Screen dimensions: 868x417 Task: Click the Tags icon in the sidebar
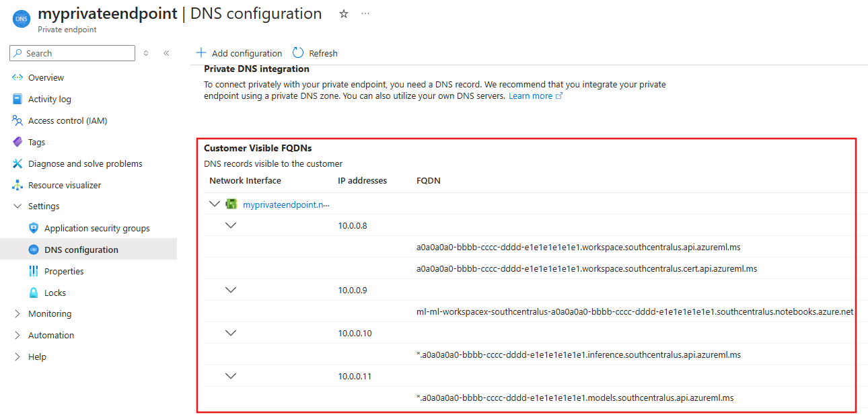point(18,142)
